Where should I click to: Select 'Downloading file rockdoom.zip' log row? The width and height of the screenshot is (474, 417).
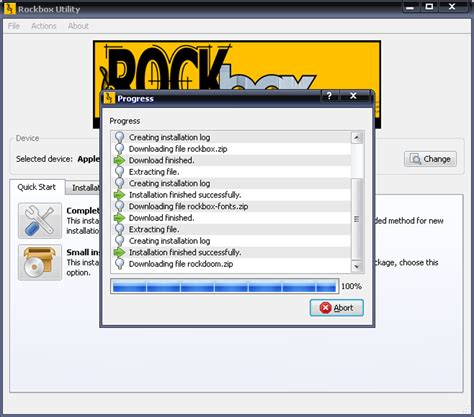click(x=231, y=264)
